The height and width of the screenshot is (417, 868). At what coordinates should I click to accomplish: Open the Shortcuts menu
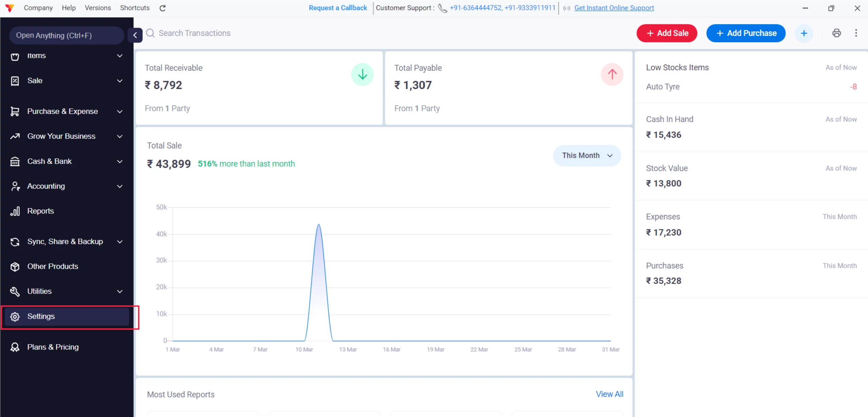[x=135, y=8]
